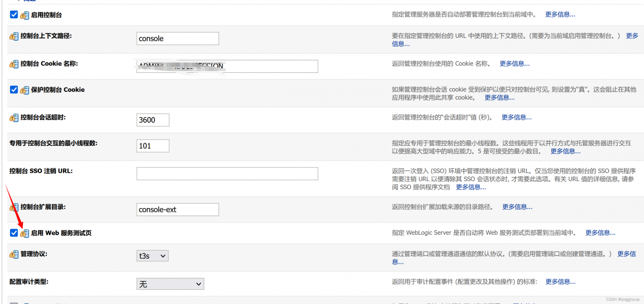
Task: Click the 控制台 SSO 注销 URL label
Action: (41, 171)
